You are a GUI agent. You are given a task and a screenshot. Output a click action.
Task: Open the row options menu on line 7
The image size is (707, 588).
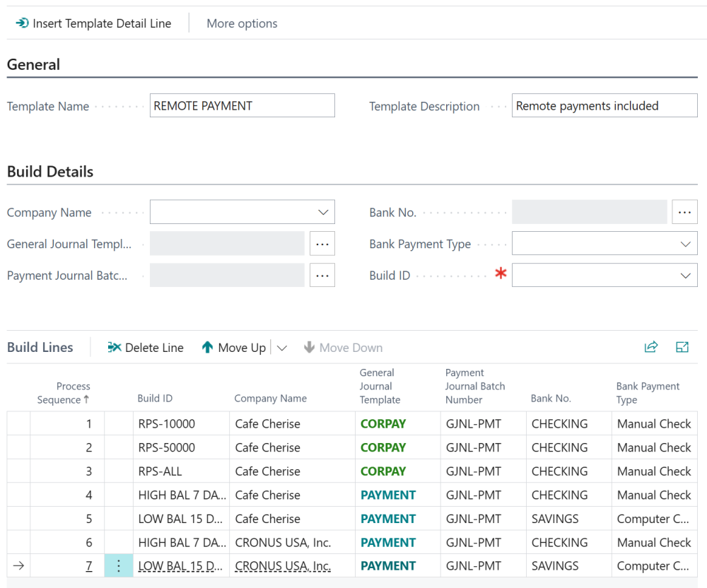coord(118,565)
